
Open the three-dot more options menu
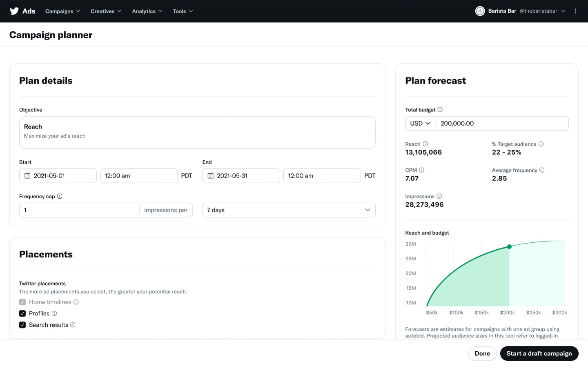coord(575,11)
